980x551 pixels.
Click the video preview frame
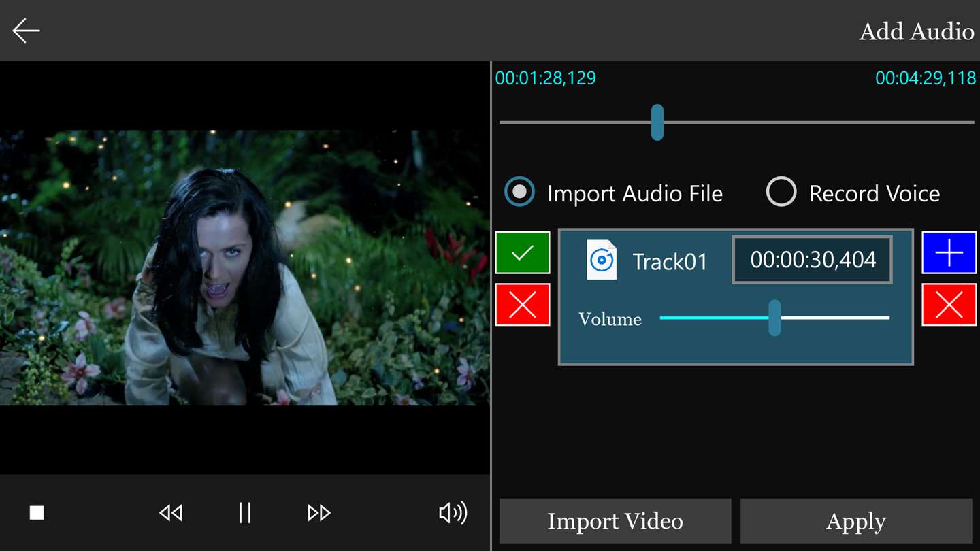pyautogui.click(x=245, y=268)
